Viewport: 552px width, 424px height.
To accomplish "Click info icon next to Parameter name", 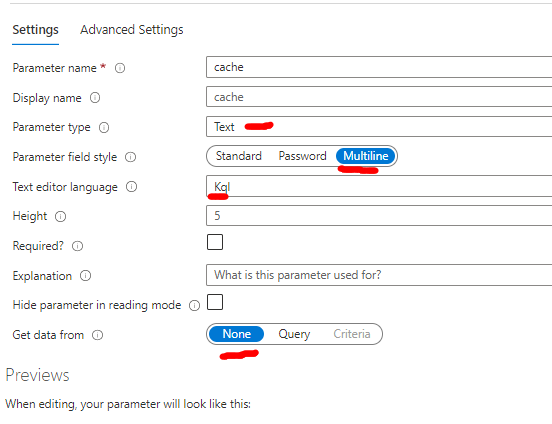I will coord(120,68).
